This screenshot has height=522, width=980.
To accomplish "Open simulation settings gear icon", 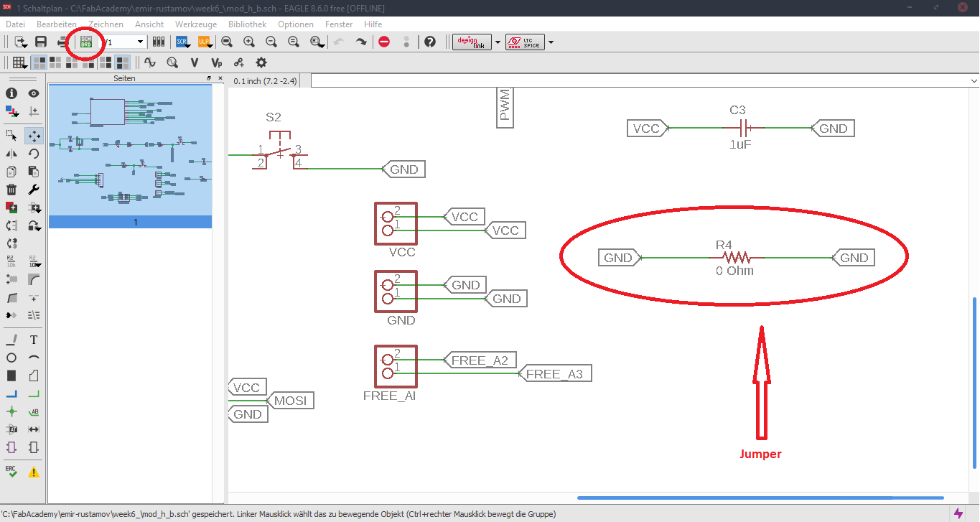I will pos(261,62).
